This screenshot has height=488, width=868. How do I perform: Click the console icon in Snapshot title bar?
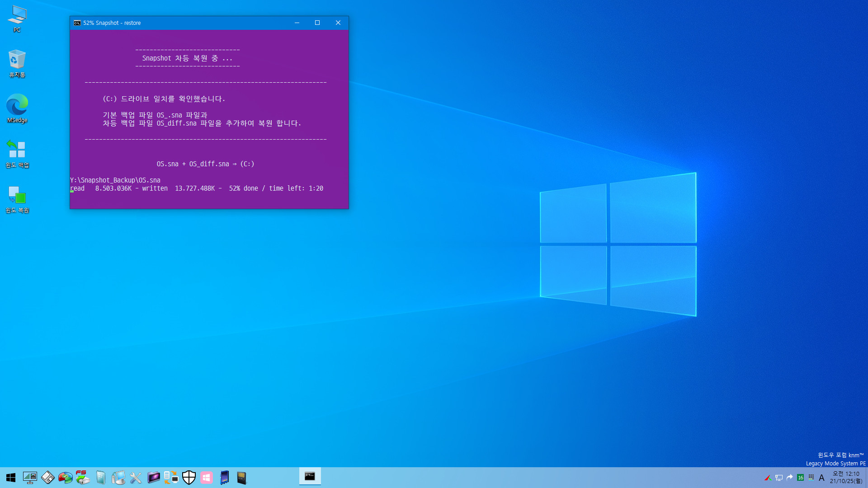click(x=77, y=23)
